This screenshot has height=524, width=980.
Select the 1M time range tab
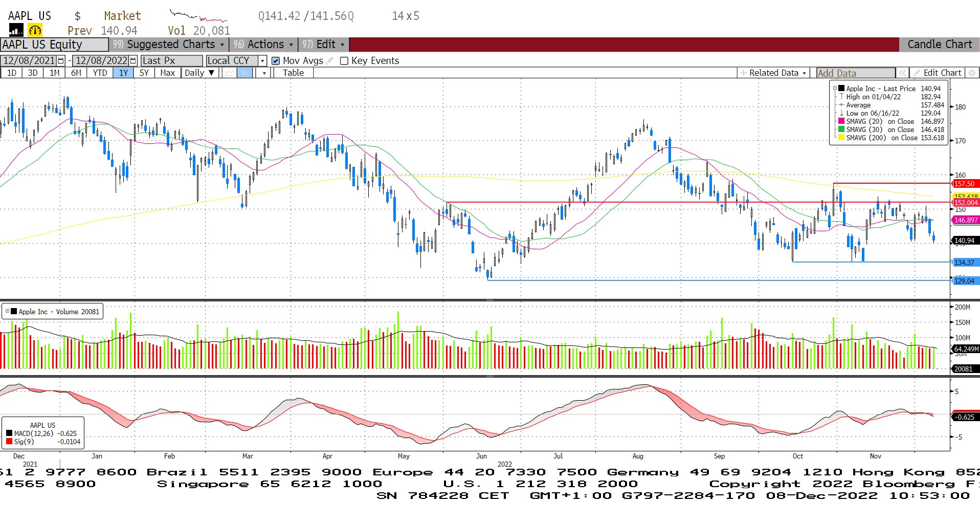pyautogui.click(x=55, y=73)
